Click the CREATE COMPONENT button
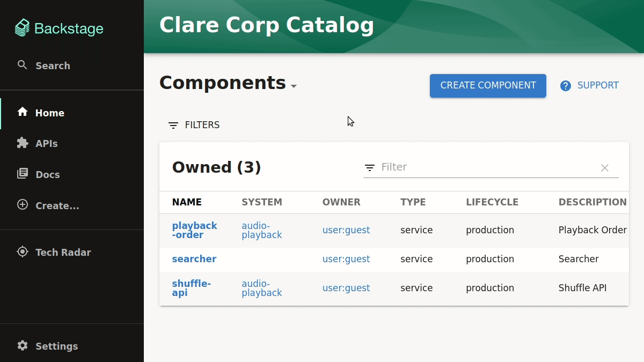The image size is (644, 362). coord(488,86)
